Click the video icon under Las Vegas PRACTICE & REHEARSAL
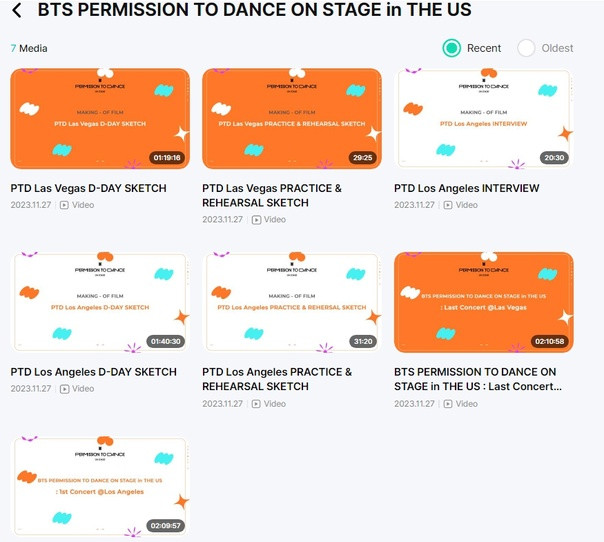 coord(256,220)
